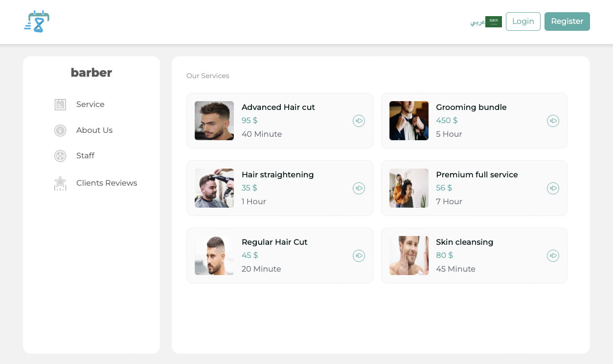Click the star icon next to Clients Reviews
613x364 pixels.
tap(60, 183)
